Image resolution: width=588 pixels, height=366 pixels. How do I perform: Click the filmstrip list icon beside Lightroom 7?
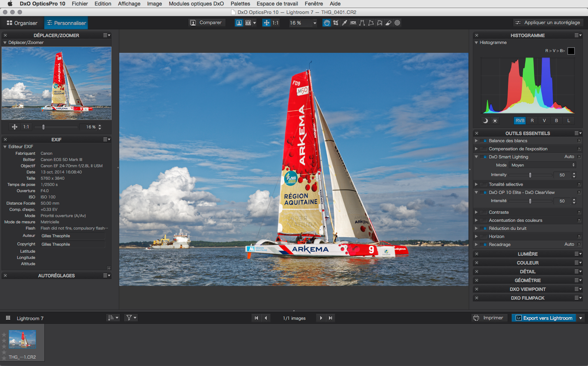pyautogui.click(x=8, y=318)
